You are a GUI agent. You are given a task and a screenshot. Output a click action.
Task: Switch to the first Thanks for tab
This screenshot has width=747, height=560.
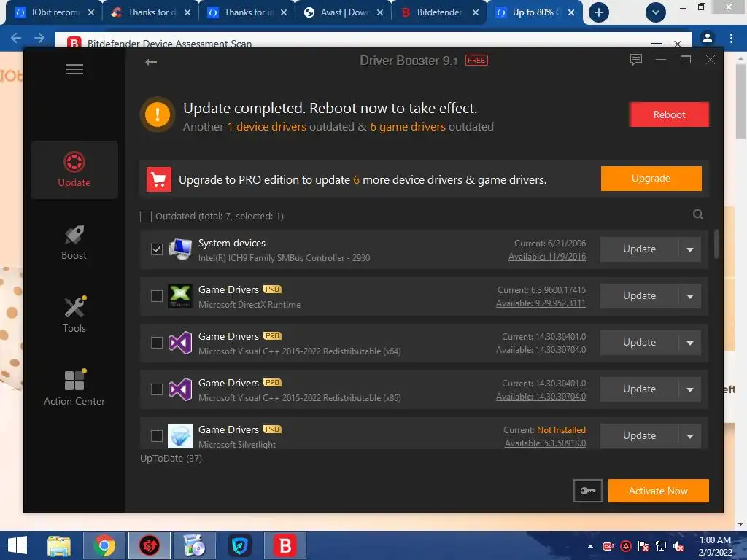150,12
